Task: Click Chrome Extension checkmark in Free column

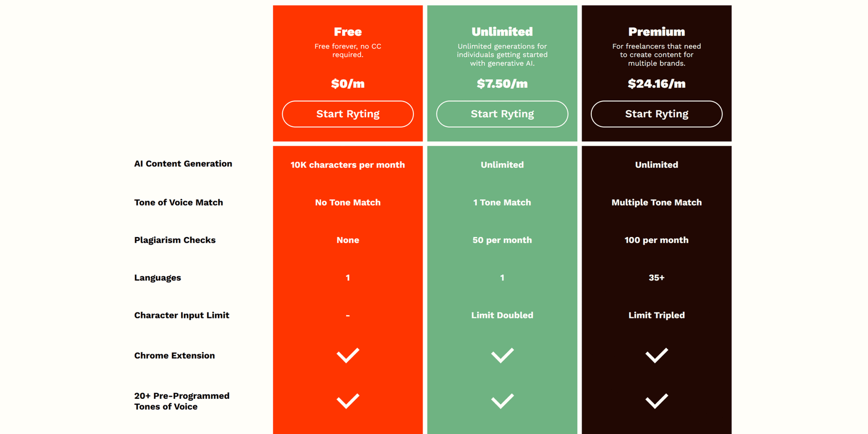Action: (x=348, y=355)
